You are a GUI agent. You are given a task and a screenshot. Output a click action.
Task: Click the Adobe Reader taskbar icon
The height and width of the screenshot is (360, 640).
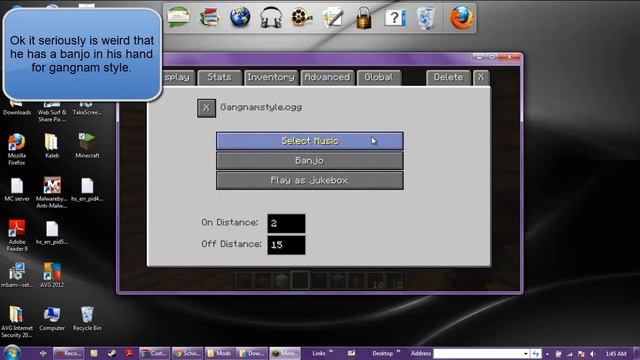point(129,353)
